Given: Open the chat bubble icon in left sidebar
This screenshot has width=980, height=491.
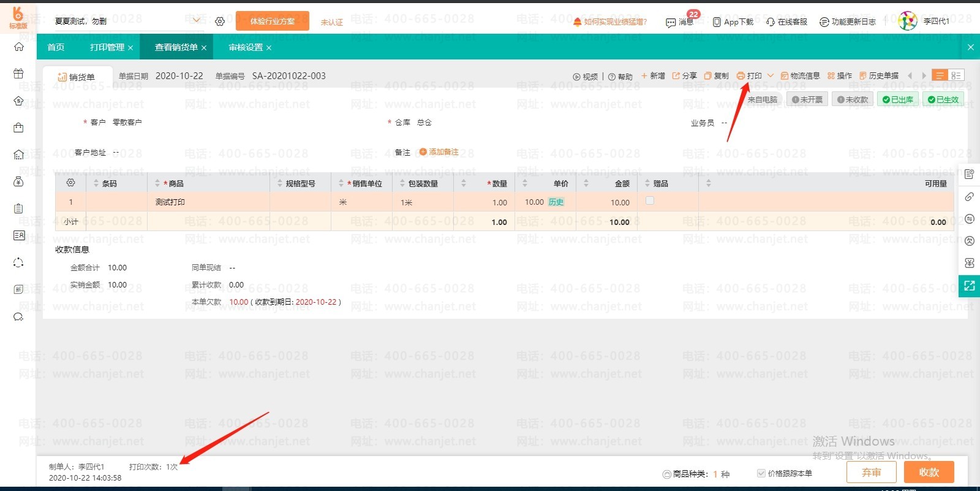Looking at the screenshot, I should (18, 316).
